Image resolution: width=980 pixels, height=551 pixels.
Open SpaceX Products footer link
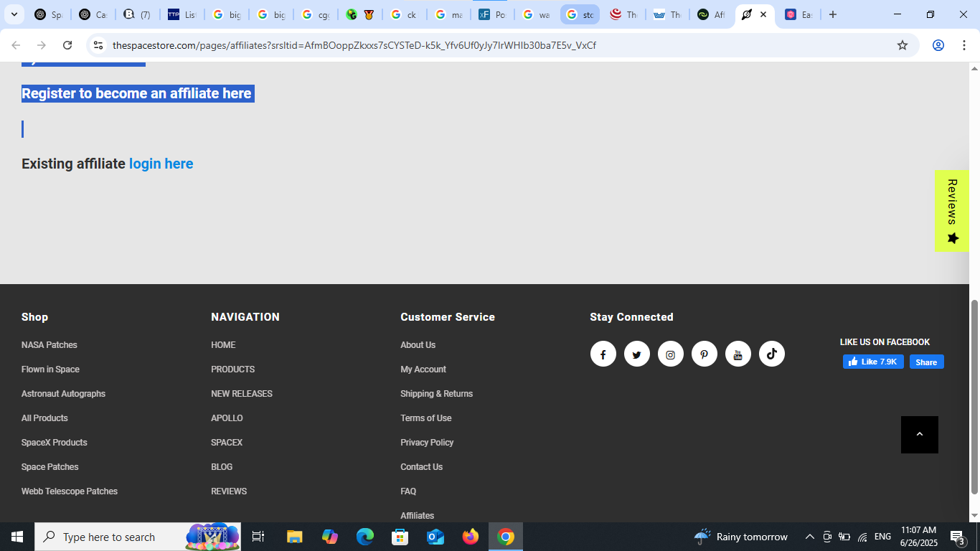(55, 443)
